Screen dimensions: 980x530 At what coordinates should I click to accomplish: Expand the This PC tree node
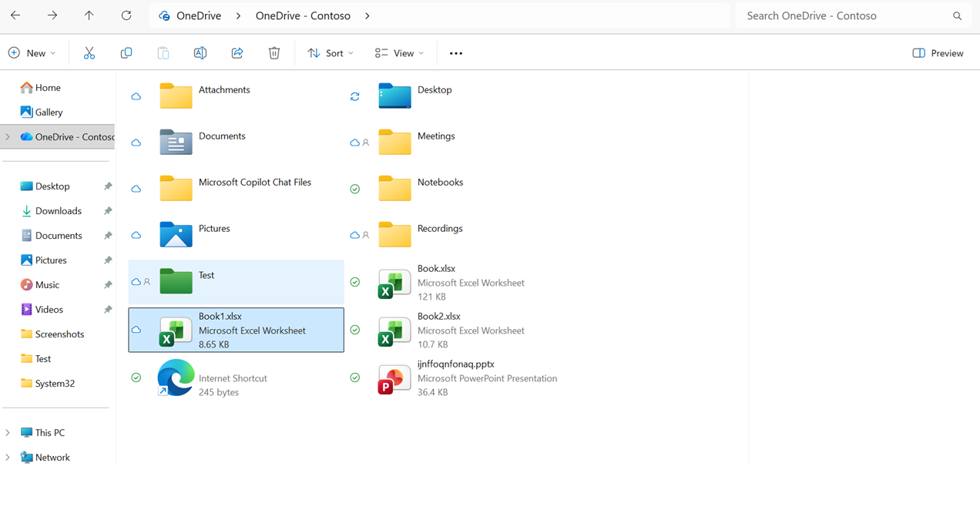click(8, 433)
